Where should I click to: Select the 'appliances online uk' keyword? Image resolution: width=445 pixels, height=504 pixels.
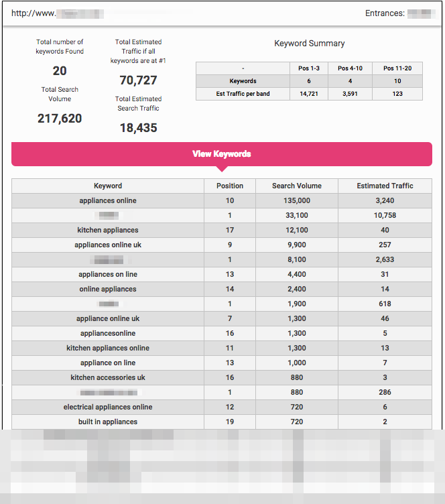(x=108, y=245)
